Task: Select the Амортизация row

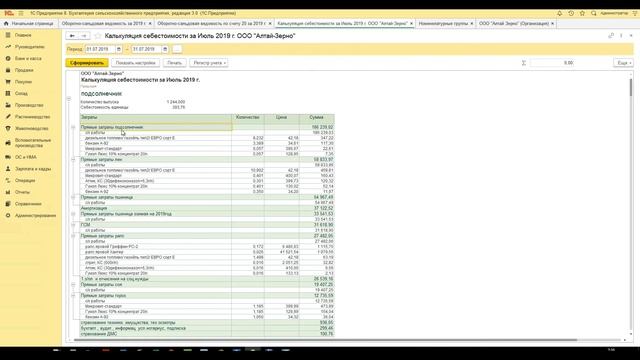Action: click(207, 208)
